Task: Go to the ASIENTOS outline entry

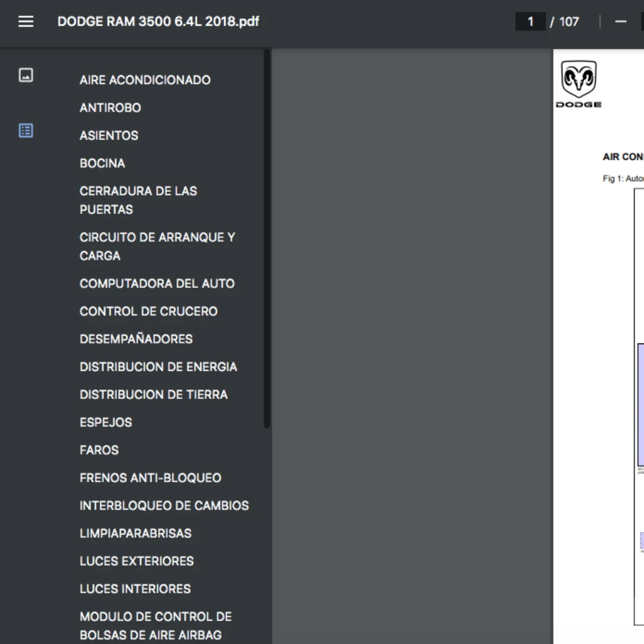Action: 109,135
